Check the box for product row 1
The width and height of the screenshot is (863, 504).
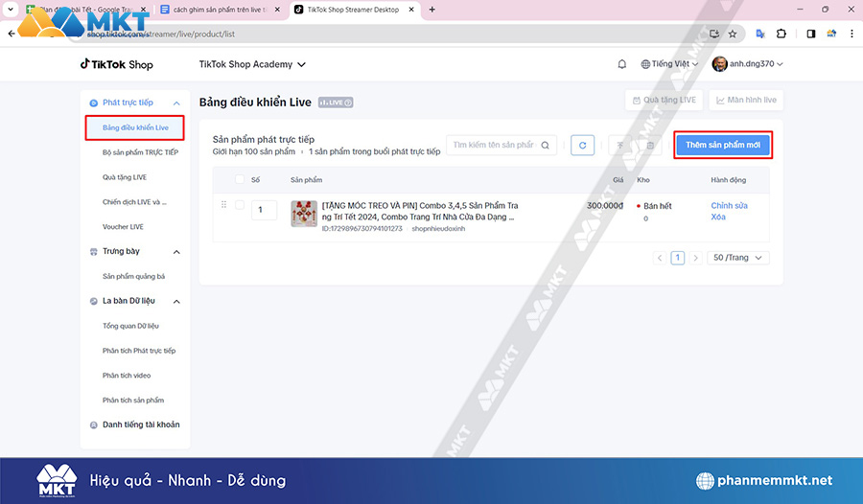click(240, 205)
